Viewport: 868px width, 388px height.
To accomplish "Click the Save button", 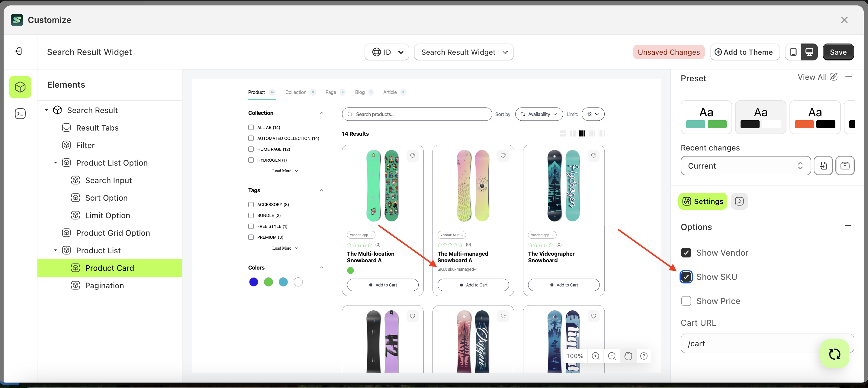I will (x=838, y=52).
